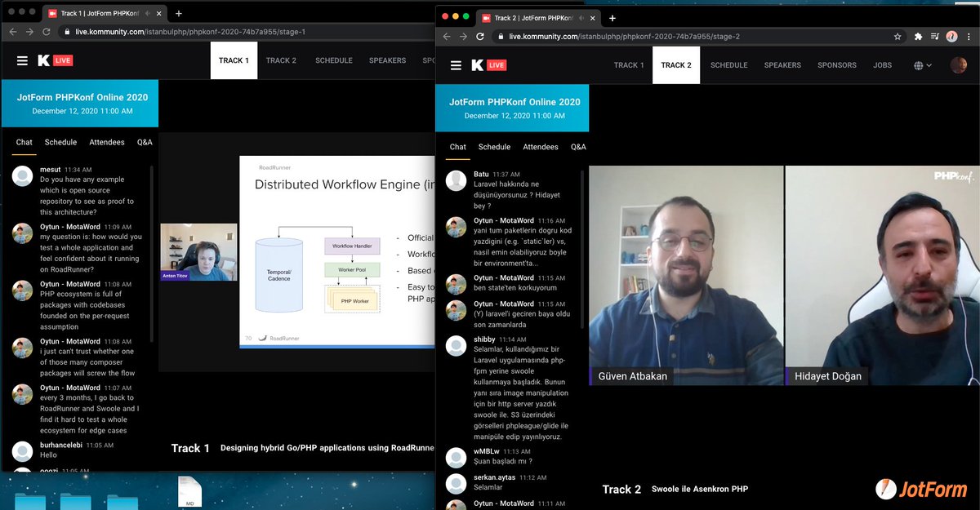Screen dimensions: 980x510
Task: Click Track 2 chat scrollbar
Action: click(x=582, y=249)
